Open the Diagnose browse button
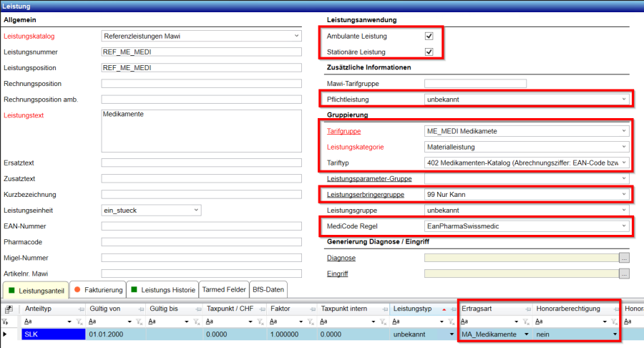This screenshot has width=644, height=348. click(624, 258)
